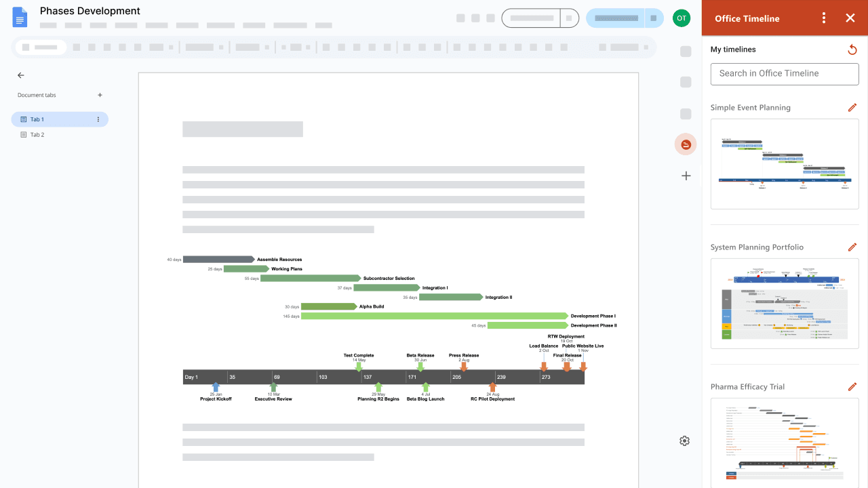Viewport: 868px width, 488px height.
Task: Click the Phases Development document title
Action: [89, 11]
